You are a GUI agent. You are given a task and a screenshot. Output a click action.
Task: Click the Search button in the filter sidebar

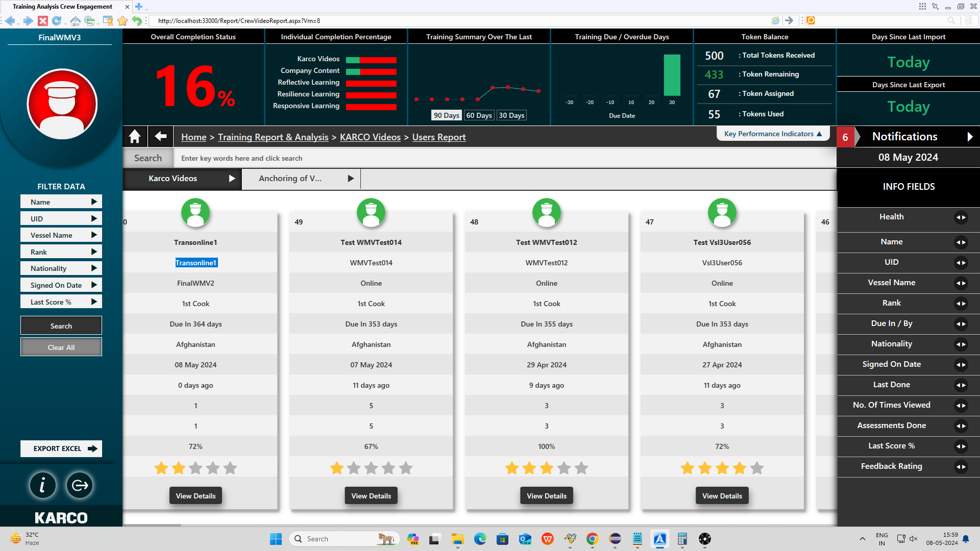[61, 325]
